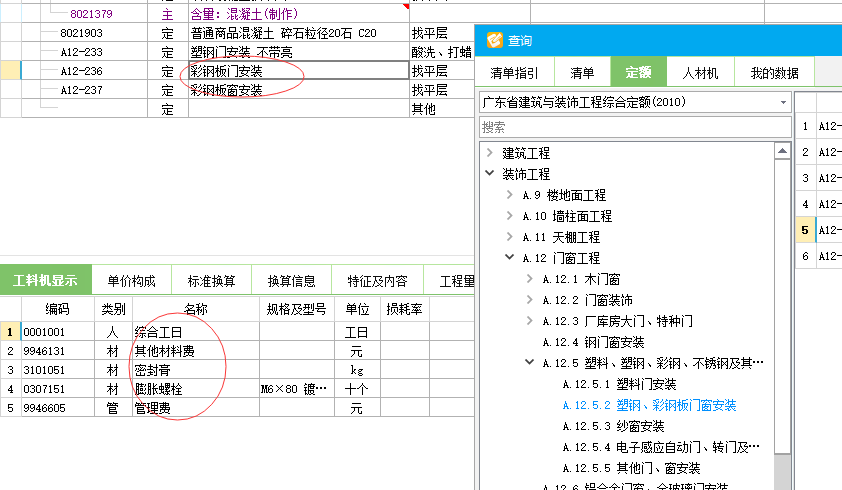Select the 彩钢板门安装 name cell
This screenshot has width=842, height=490.
tap(299, 70)
